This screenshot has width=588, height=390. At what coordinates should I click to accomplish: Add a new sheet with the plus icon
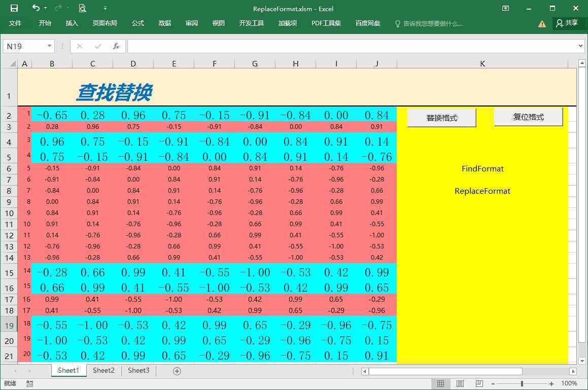point(177,371)
